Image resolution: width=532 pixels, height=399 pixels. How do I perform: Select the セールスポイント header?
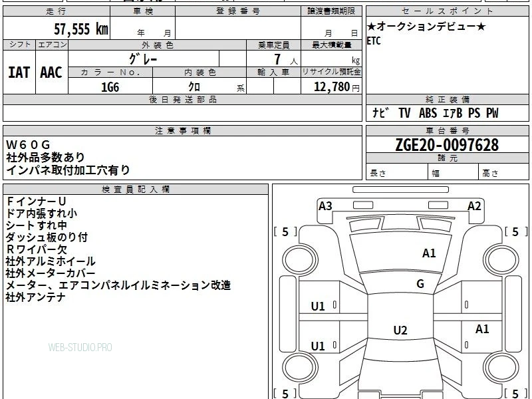coord(447,11)
